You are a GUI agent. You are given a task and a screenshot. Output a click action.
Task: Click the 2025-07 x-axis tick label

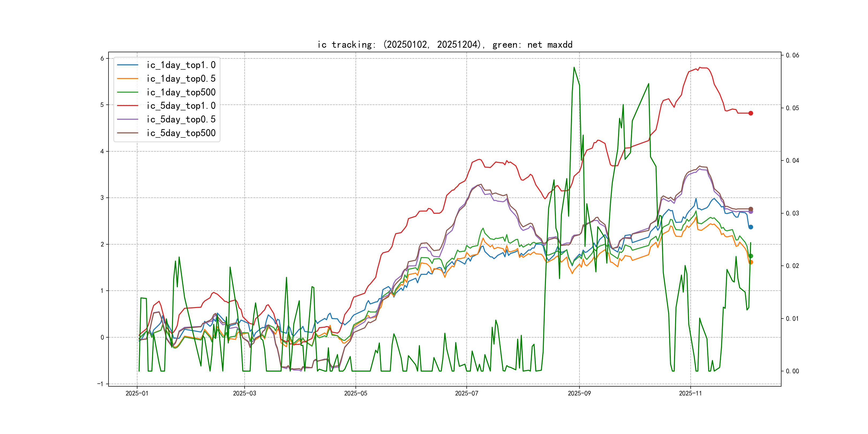466,393
